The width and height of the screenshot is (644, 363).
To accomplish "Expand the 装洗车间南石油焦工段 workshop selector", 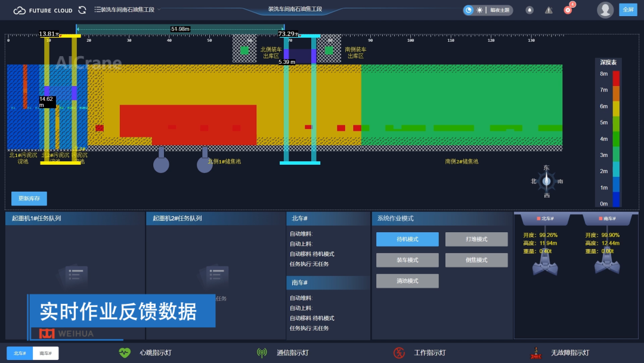I will 125,10.
